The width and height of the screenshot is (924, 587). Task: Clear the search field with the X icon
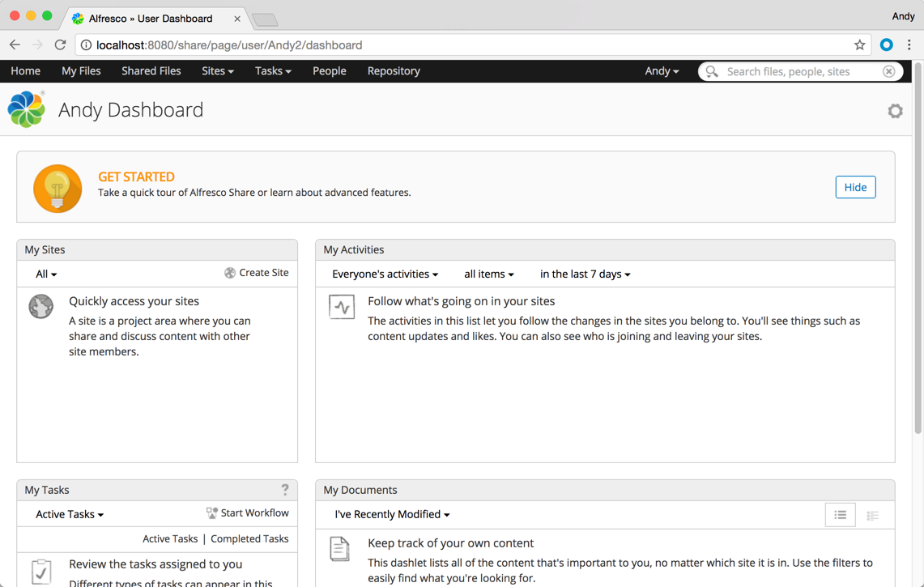[888, 71]
